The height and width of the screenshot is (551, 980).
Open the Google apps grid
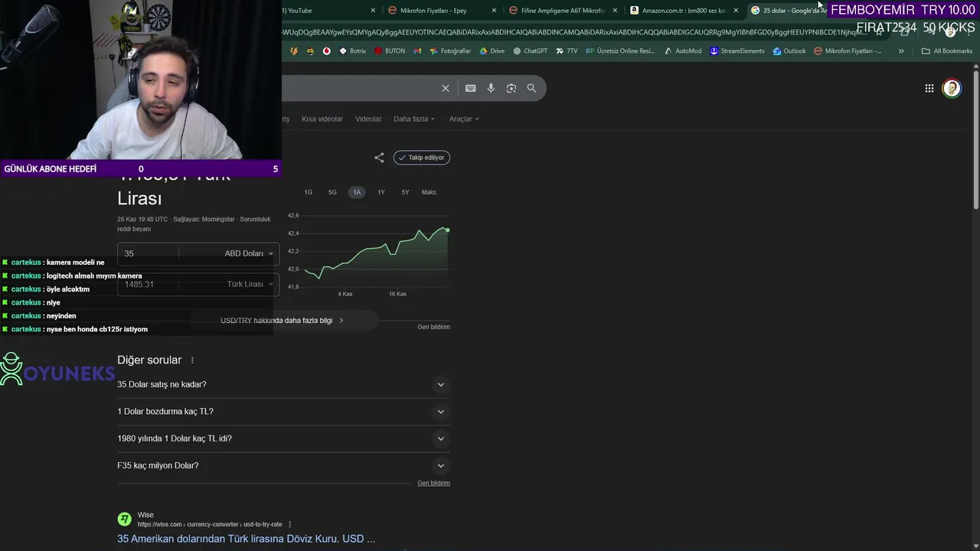pos(929,89)
